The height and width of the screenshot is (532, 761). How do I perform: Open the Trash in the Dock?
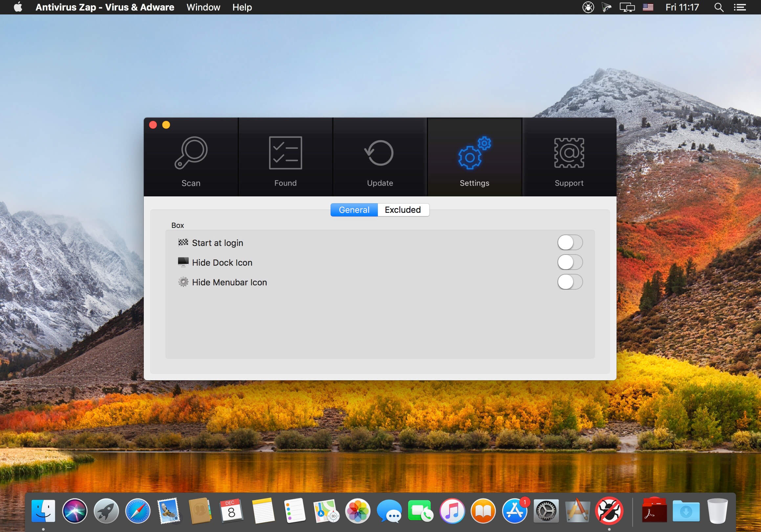coord(717,511)
